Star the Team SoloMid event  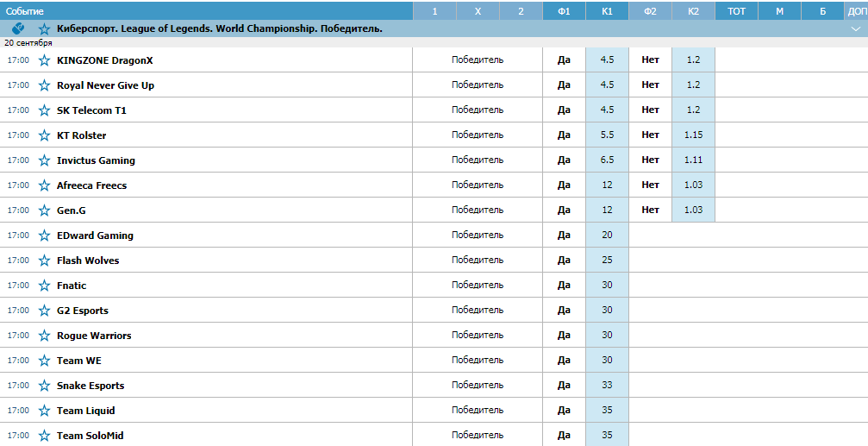point(44,436)
